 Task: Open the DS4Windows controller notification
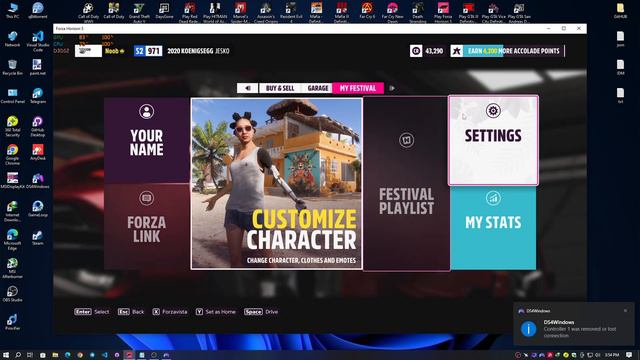coord(574,324)
